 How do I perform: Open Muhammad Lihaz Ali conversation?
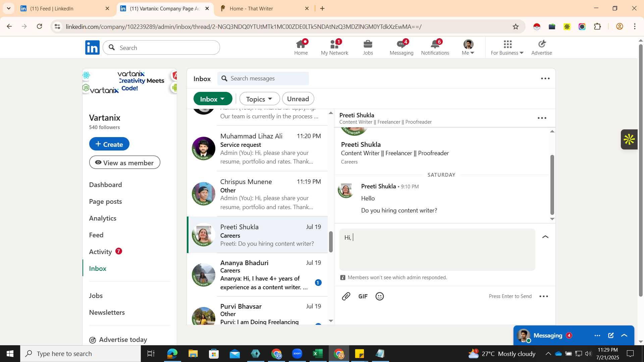257,148
